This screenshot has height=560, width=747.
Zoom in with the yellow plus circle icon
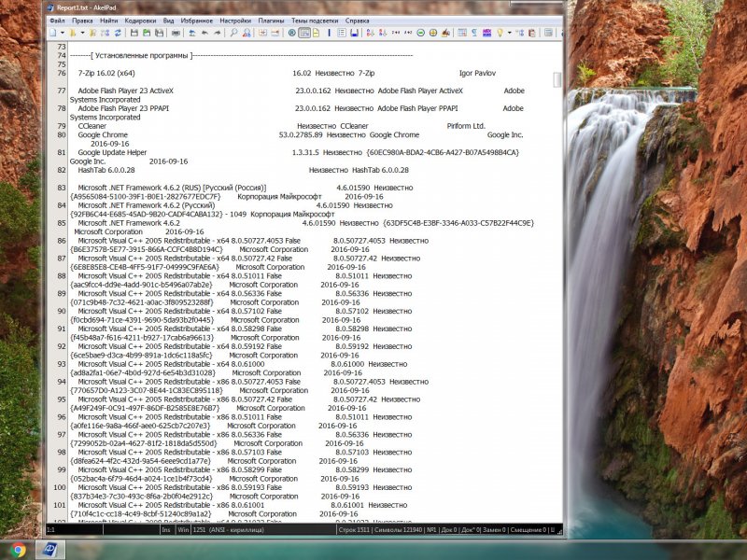pos(433,33)
